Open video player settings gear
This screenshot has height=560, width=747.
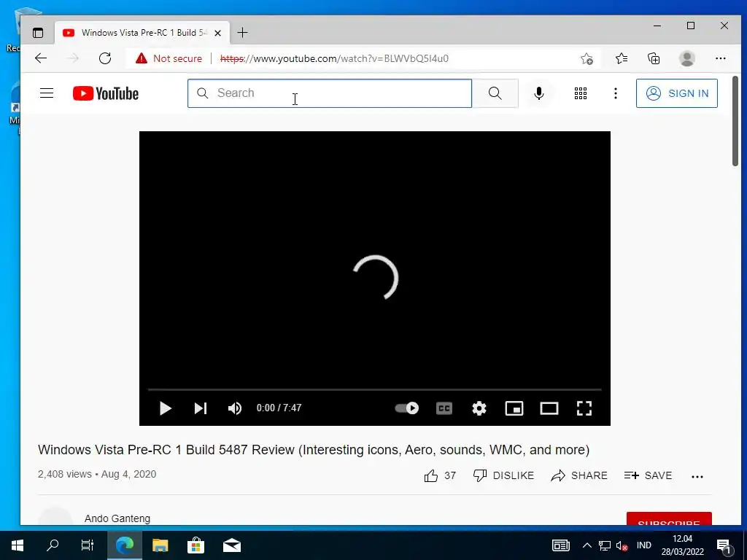pos(479,408)
